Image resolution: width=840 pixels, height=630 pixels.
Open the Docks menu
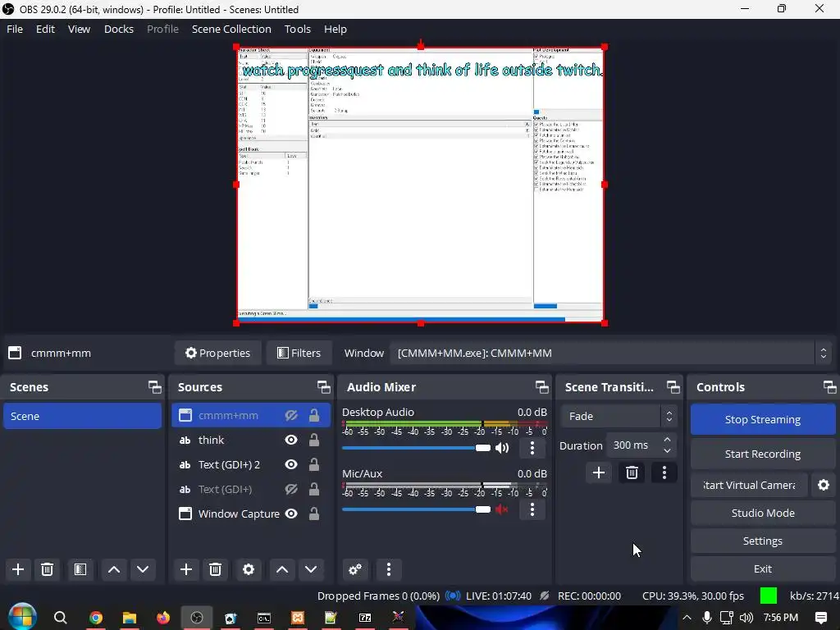click(118, 29)
